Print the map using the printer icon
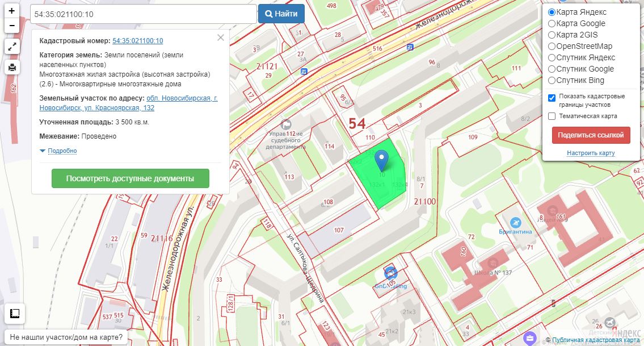 tap(12, 67)
